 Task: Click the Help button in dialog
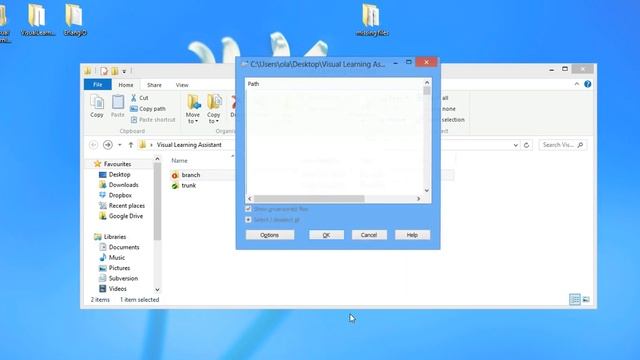point(412,235)
